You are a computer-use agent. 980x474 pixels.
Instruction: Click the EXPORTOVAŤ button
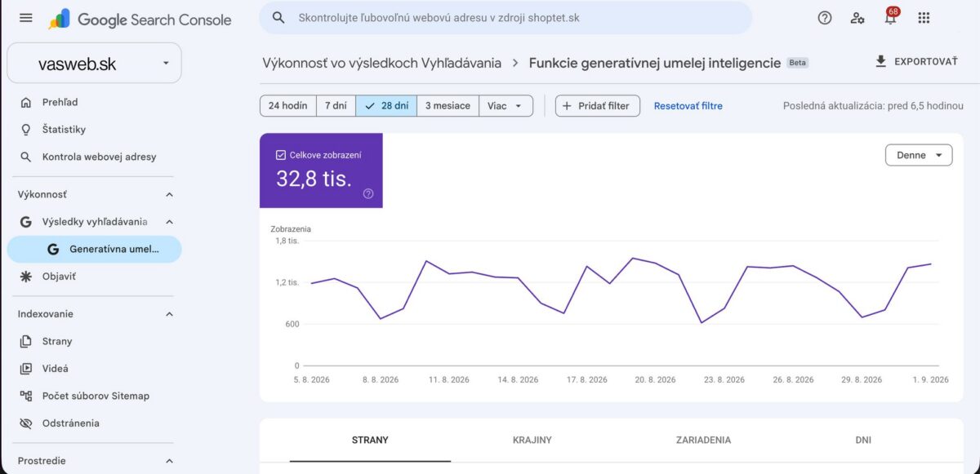click(x=916, y=61)
